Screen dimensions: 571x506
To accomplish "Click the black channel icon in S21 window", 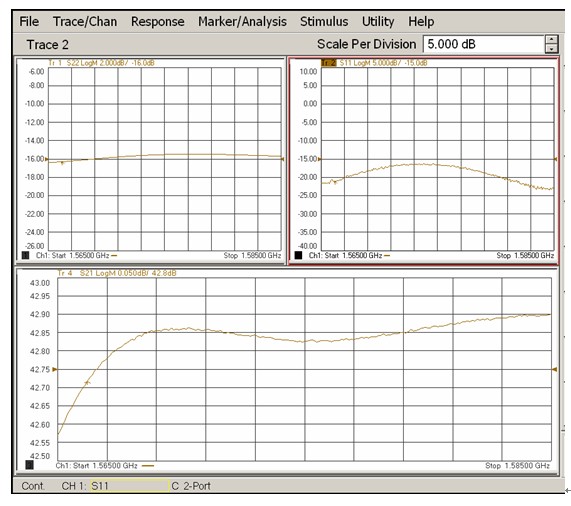I will (29, 465).
